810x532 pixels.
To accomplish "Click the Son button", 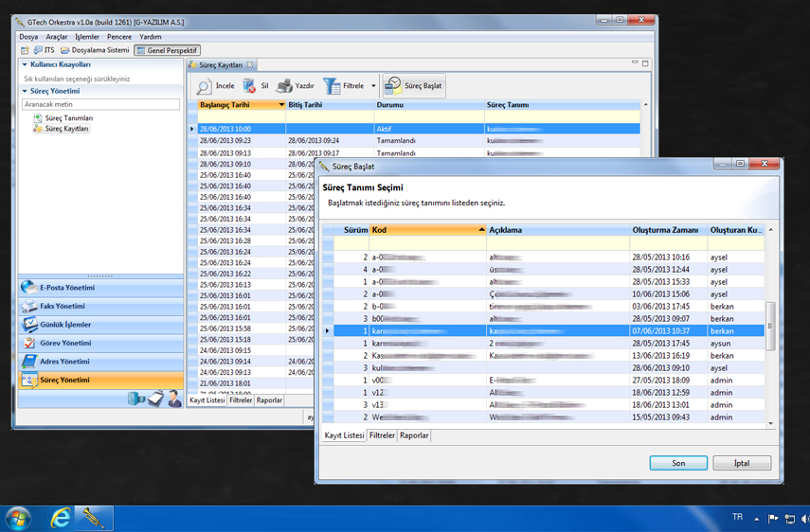I will point(678,463).
